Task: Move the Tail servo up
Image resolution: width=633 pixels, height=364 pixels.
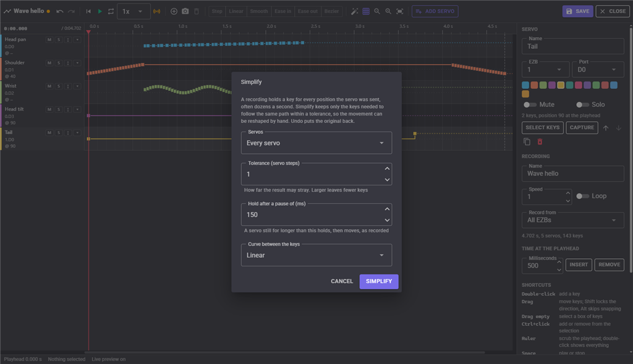Action: pos(606,128)
